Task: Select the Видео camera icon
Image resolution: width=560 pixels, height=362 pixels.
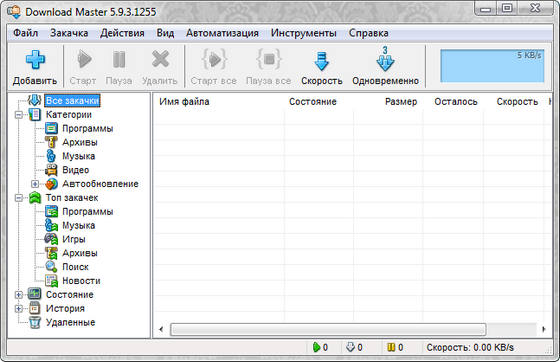Action: 51,170
